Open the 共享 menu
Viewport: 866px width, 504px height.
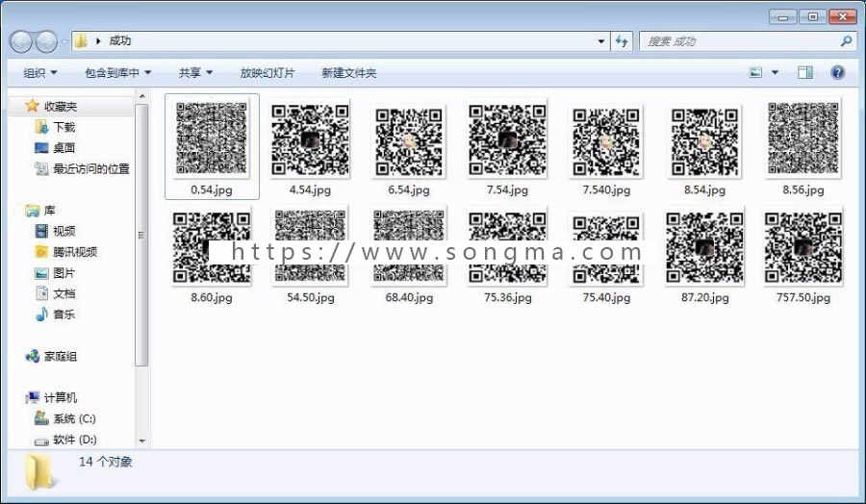tap(195, 73)
